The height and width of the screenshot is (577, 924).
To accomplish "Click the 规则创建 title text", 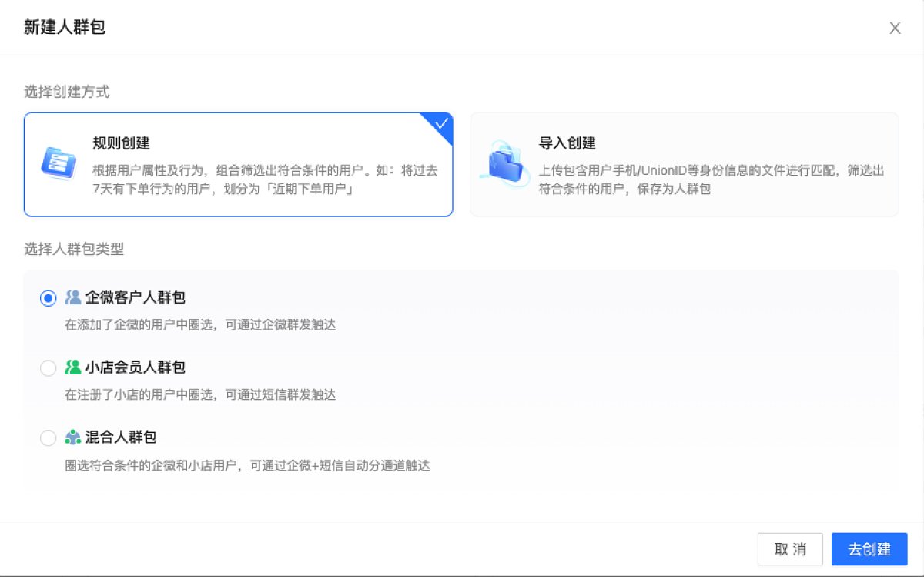I will (x=121, y=143).
